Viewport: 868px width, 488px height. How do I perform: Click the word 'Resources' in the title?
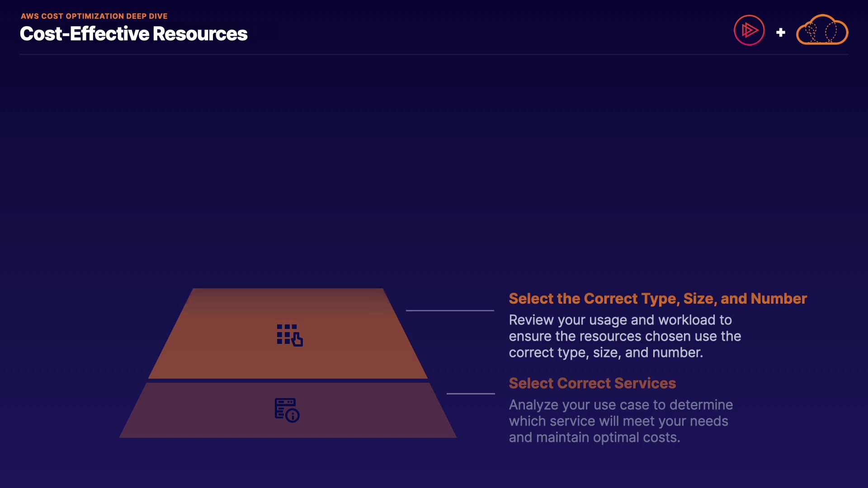tap(200, 34)
